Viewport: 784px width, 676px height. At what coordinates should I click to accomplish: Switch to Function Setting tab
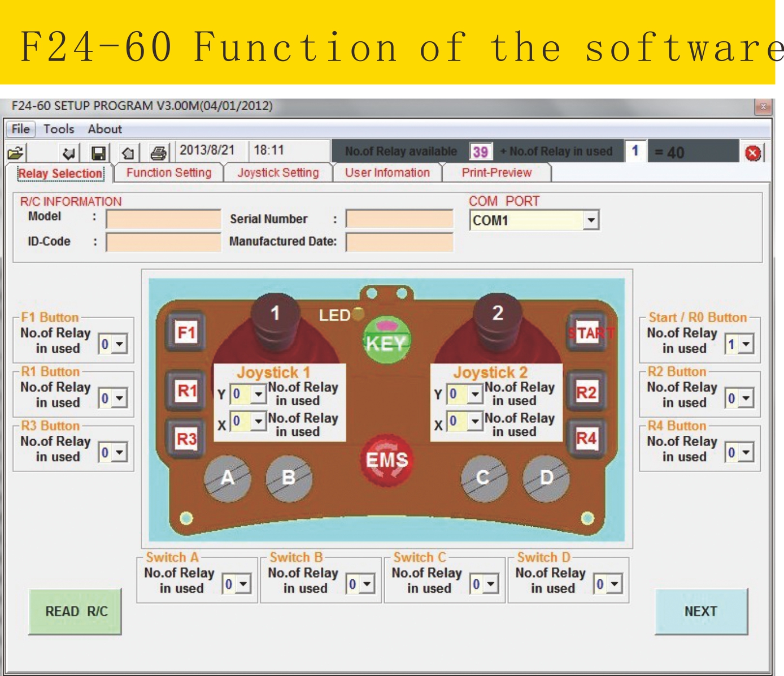point(169,173)
